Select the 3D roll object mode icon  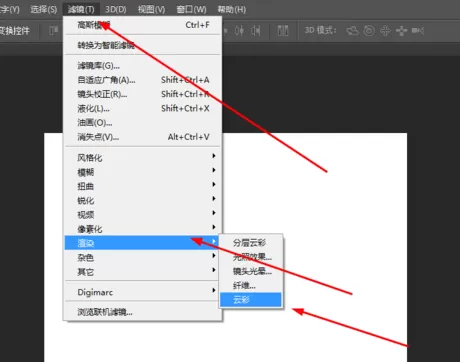pos(369,31)
